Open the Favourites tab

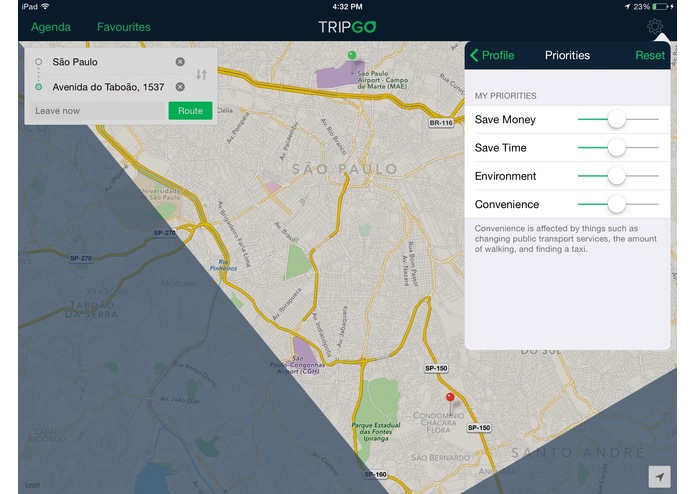(124, 27)
